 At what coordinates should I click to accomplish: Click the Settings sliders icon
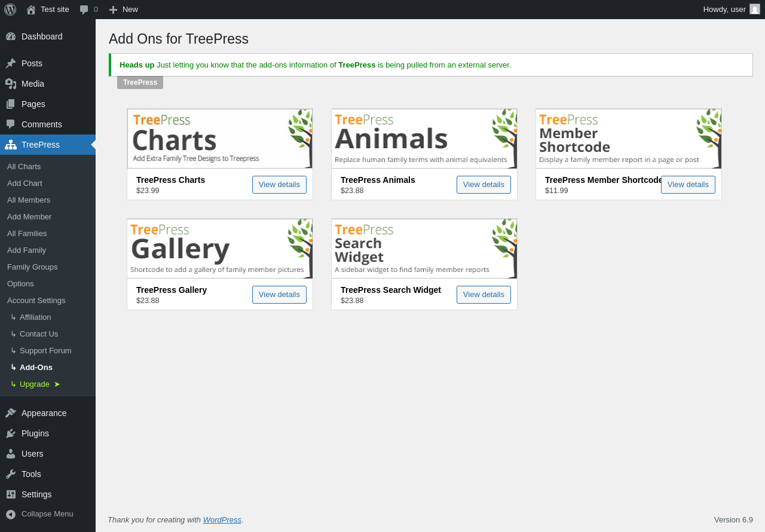point(11,494)
